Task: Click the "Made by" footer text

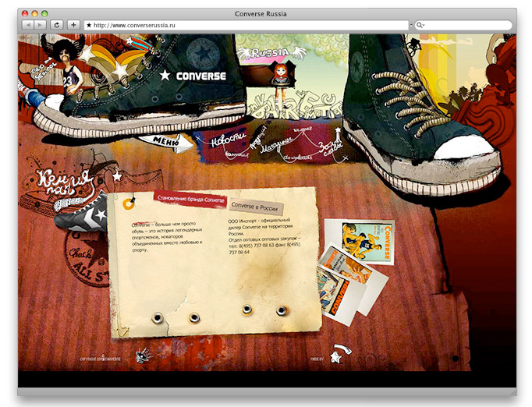Action: point(317,359)
